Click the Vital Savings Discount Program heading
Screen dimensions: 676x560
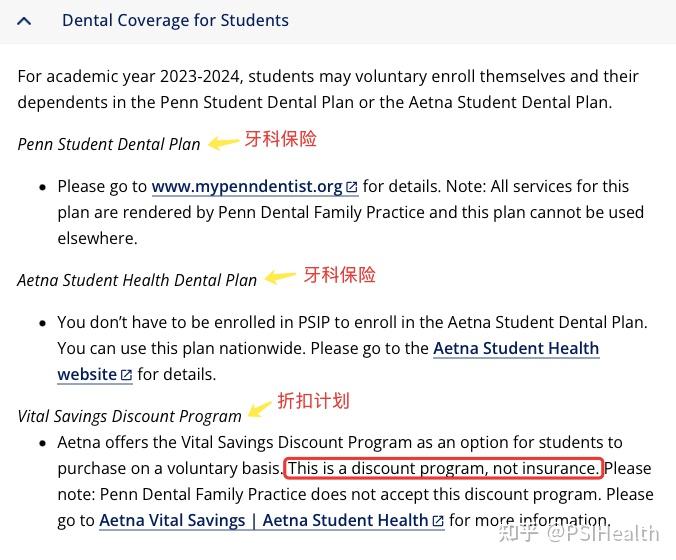[x=130, y=416]
